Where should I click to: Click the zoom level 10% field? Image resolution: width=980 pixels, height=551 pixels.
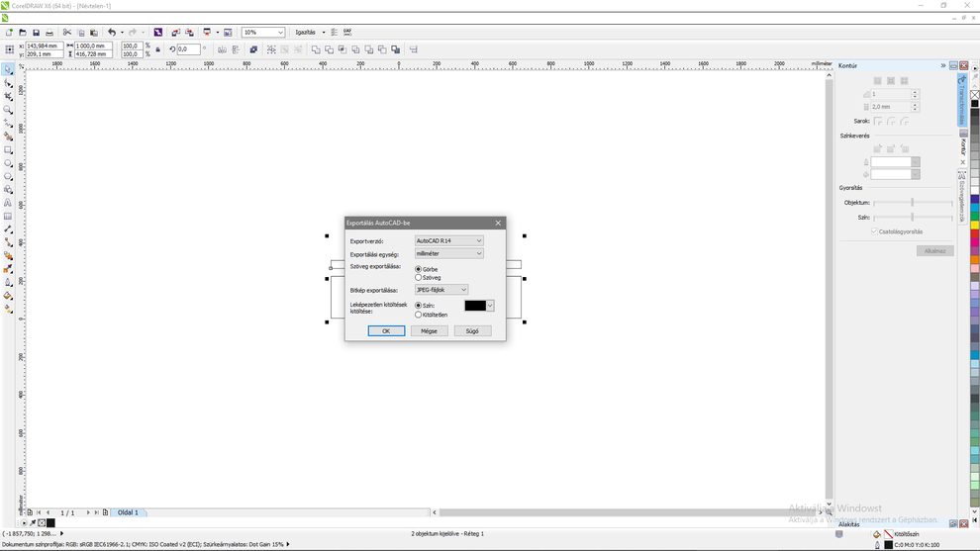tap(258, 33)
